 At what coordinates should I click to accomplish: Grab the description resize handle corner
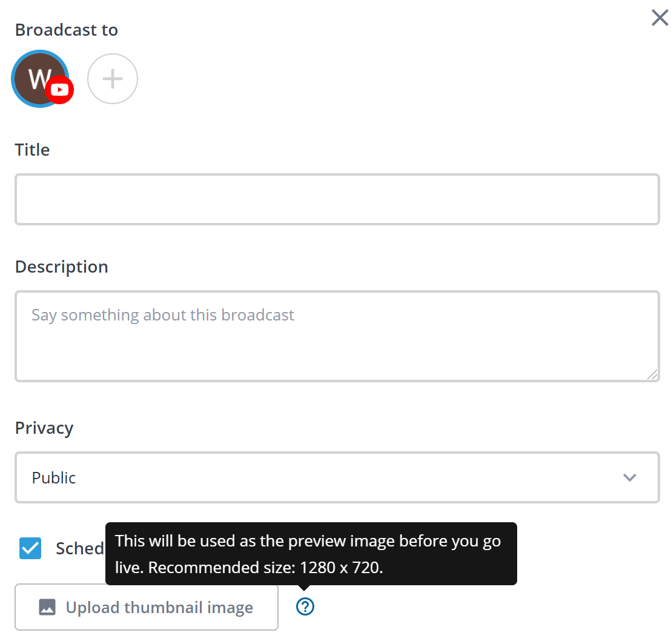[652, 374]
